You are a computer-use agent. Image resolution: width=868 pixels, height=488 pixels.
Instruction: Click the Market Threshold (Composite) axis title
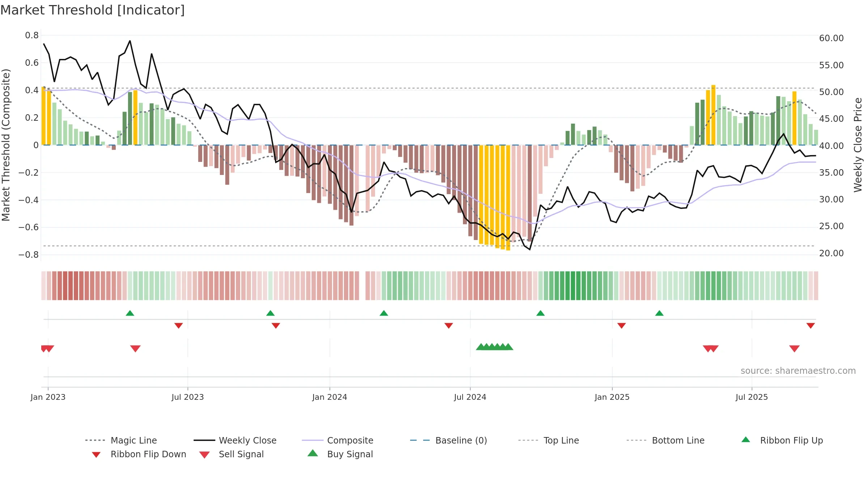click(x=6, y=145)
